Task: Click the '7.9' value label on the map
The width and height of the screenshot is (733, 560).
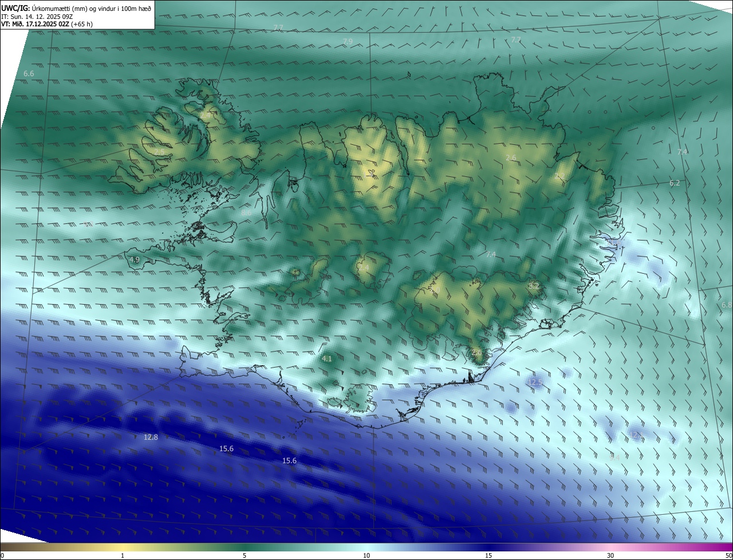Action: click(x=348, y=41)
